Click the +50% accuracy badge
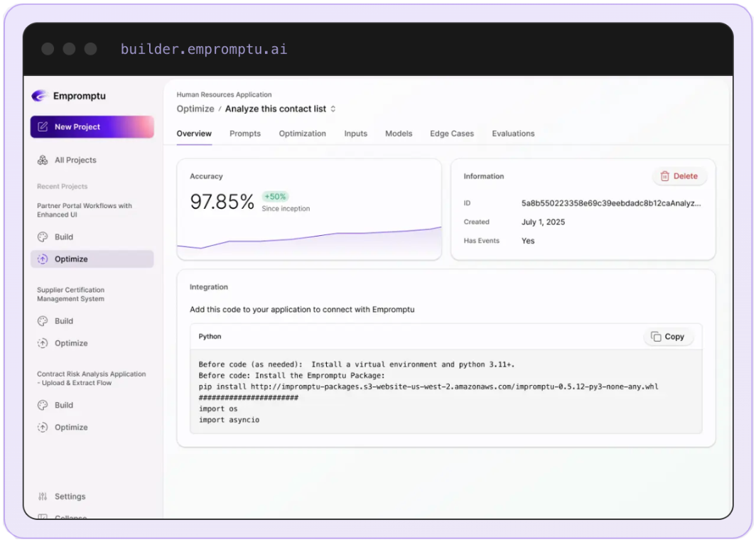This screenshot has height=542, width=756. click(275, 196)
